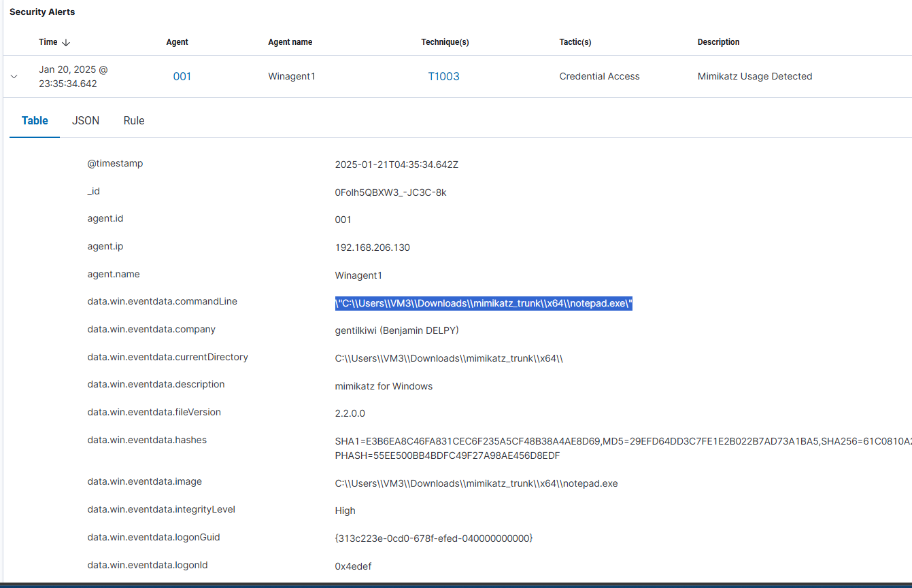Click the Credential Access tactic cell
This screenshot has height=588, width=912.
click(x=599, y=76)
